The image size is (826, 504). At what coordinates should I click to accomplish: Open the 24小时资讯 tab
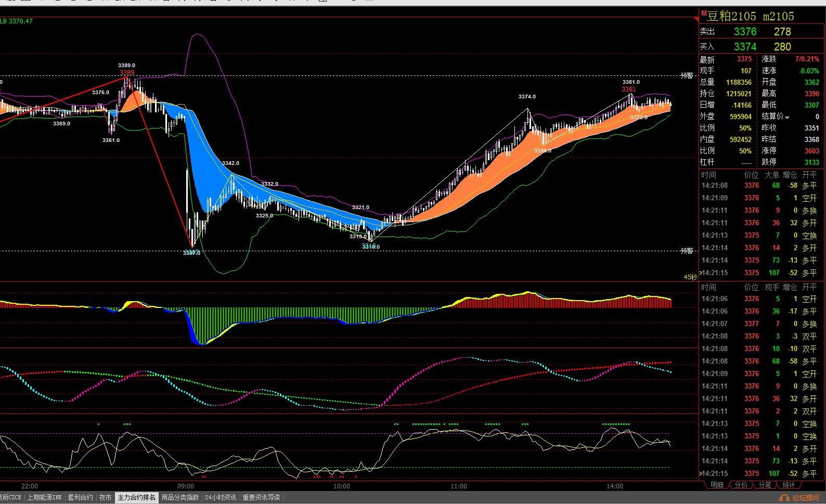click(x=221, y=498)
